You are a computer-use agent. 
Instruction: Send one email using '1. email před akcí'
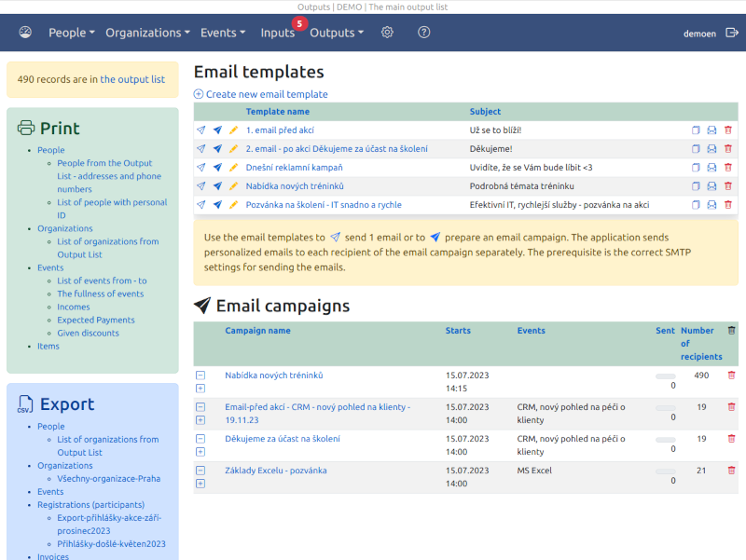pyautogui.click(x=201, y=130)
